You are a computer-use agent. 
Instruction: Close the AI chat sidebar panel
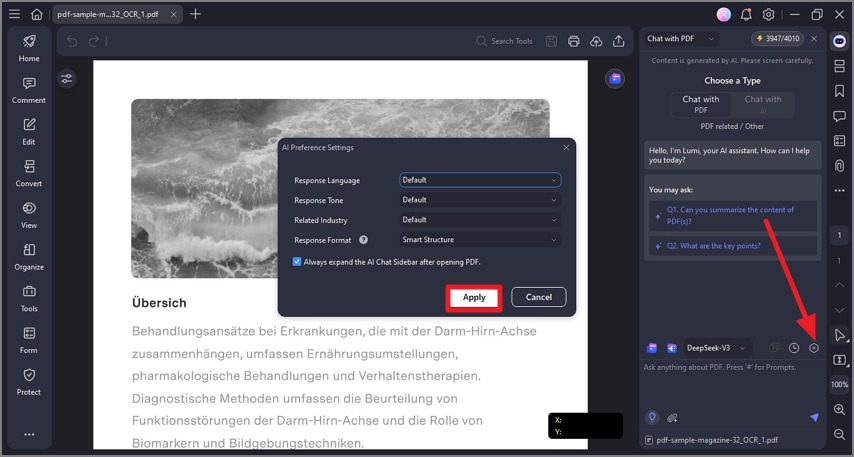pos(814,39)
